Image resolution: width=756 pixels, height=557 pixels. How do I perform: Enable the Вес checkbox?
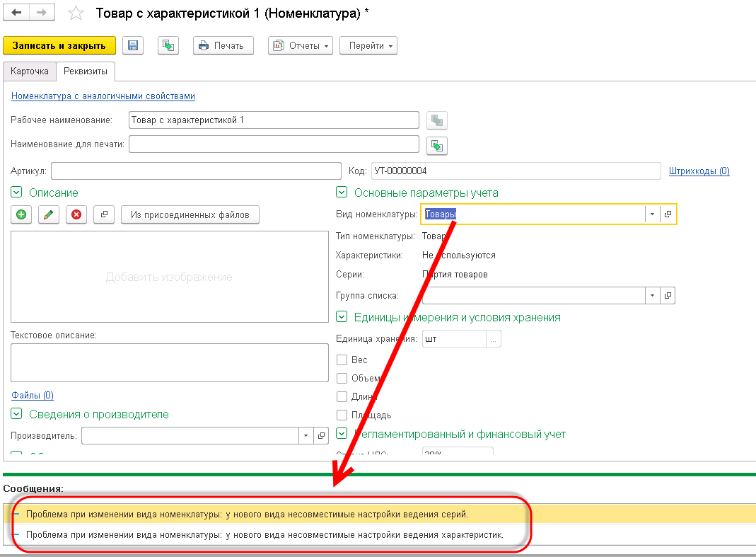click(342, 360)
